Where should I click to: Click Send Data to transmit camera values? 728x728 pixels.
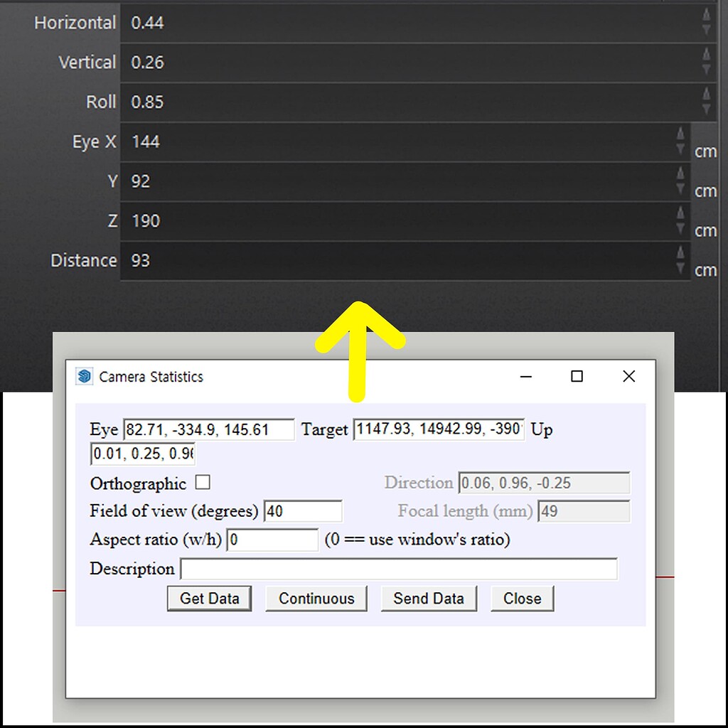pos(429,598)
